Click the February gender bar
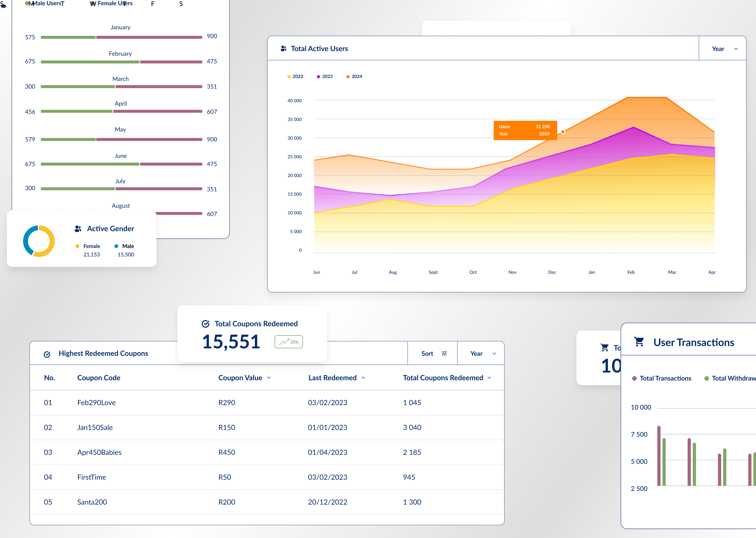Screen dimensions: 756x538 click(122, 62)
